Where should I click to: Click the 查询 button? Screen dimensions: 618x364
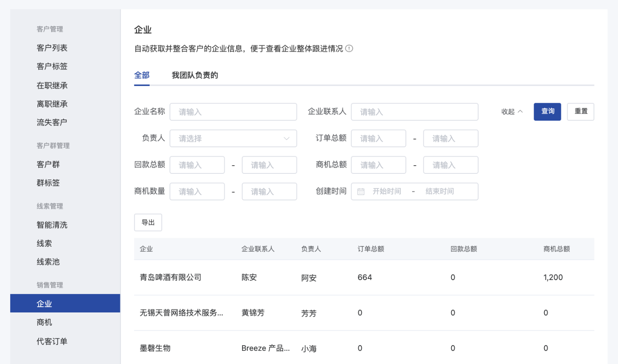(547, 112)
